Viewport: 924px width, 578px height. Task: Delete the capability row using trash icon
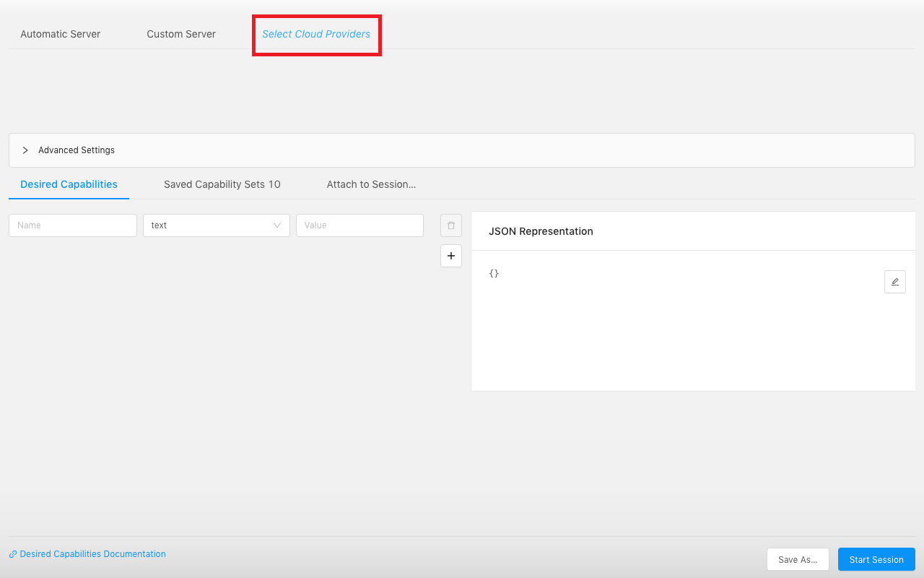[450, 225]
